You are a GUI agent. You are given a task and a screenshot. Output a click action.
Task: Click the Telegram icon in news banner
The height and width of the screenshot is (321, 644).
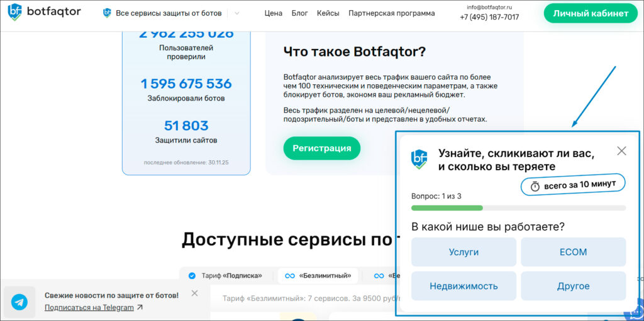(19, 302)
